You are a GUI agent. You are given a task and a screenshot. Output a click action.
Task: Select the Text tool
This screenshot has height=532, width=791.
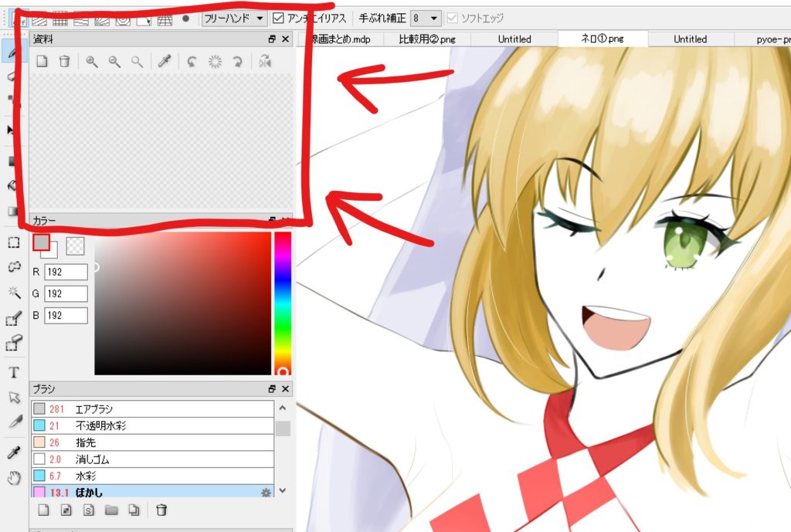(x=13, y=372)
